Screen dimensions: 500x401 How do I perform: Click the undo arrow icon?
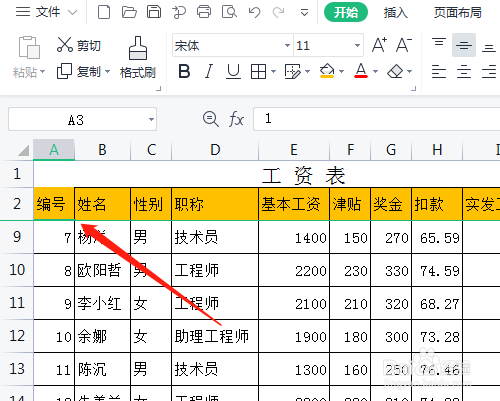click(254, 13)
